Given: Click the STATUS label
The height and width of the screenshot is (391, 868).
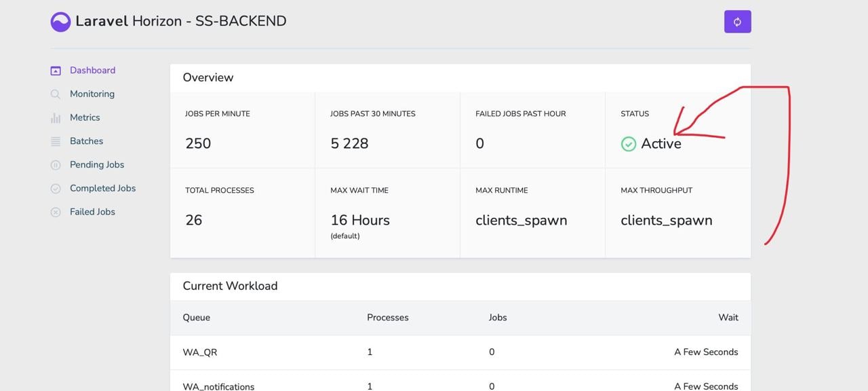Looking at the screenshot, I should click(x=635, y=113).
